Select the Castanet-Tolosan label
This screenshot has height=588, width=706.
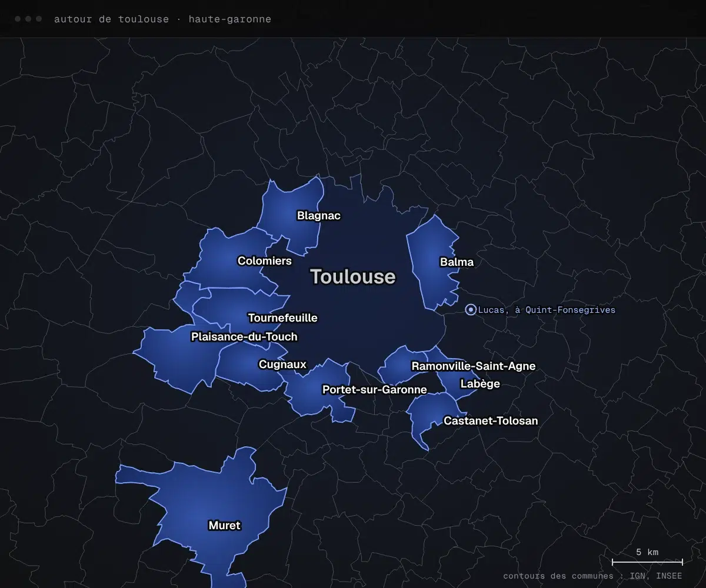491,421
